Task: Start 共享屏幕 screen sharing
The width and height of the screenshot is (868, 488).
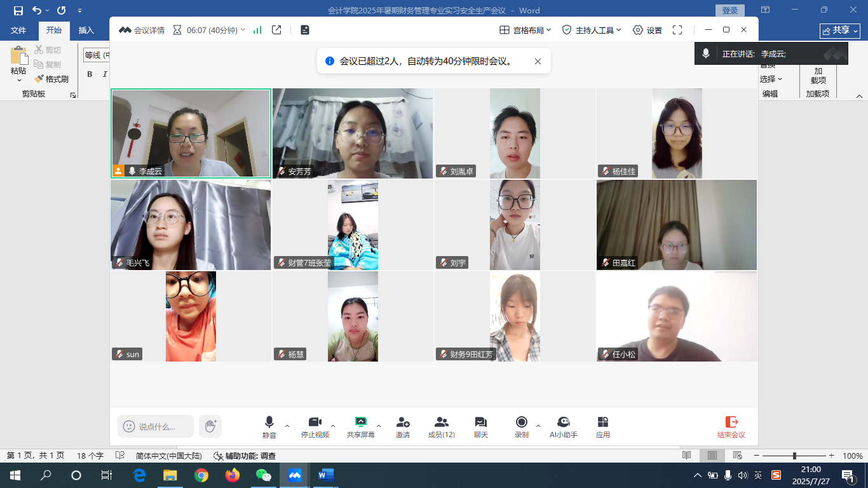Action: [x=360, y=423]
